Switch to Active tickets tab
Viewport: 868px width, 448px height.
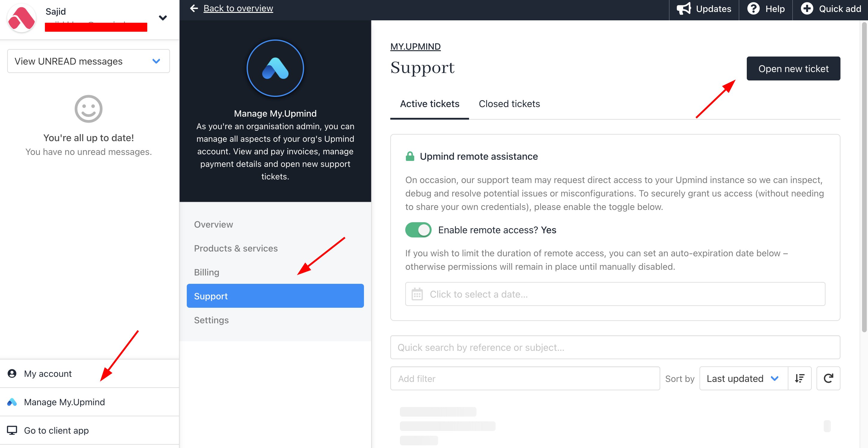tap(429, 104)
